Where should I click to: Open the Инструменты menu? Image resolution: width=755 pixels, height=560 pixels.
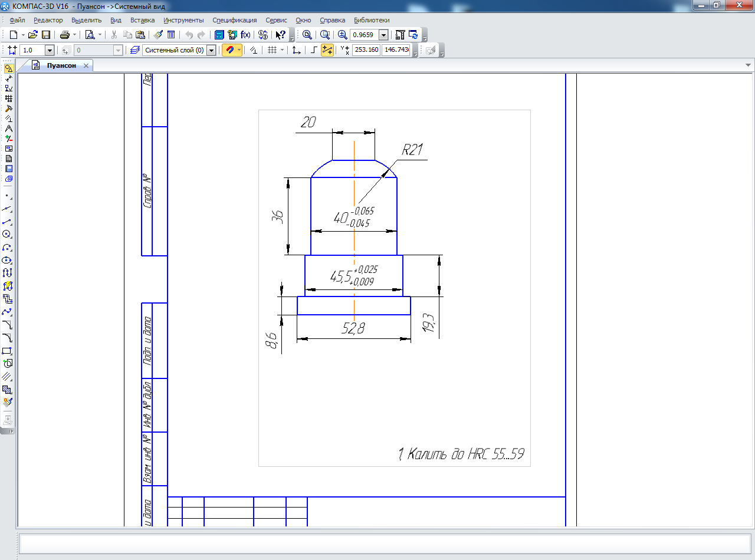point(183,20)
